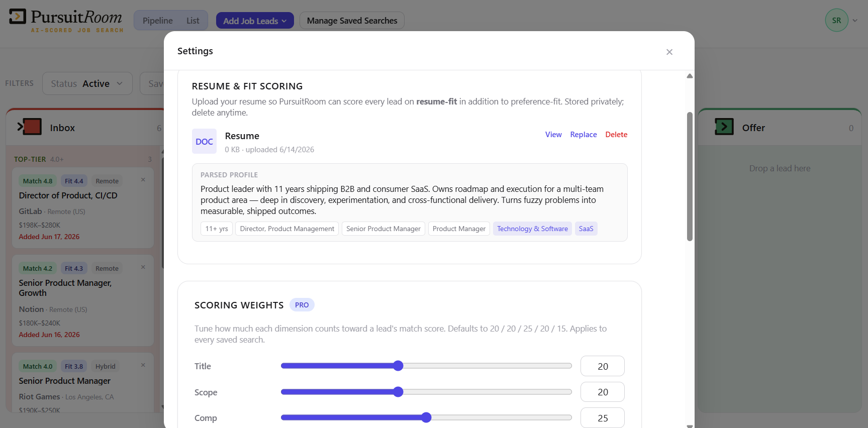
Task: Click the Drop a lead here zone
Action: click(x=780, y=168)
